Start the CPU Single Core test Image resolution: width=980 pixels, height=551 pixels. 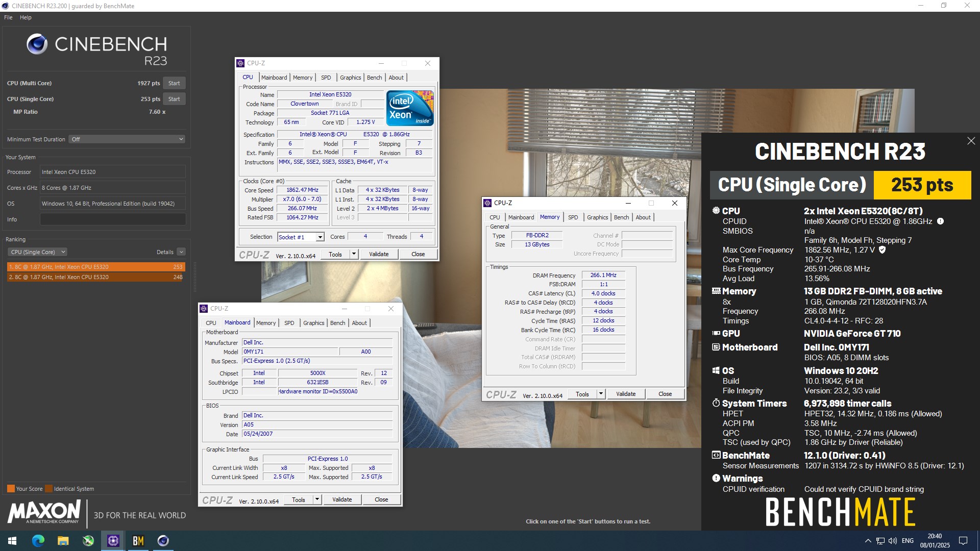tap(174, 99)
